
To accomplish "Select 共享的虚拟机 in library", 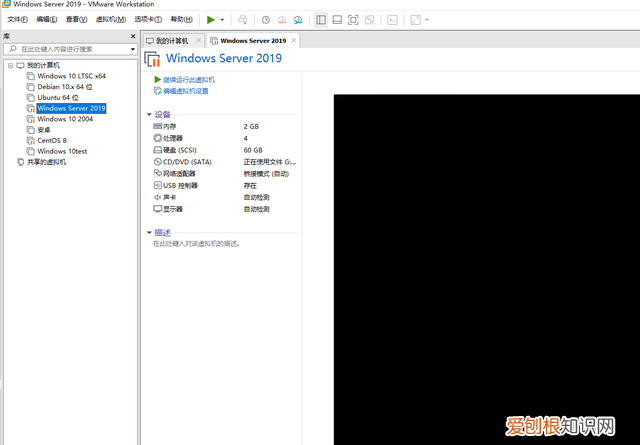I will [47, 162].
